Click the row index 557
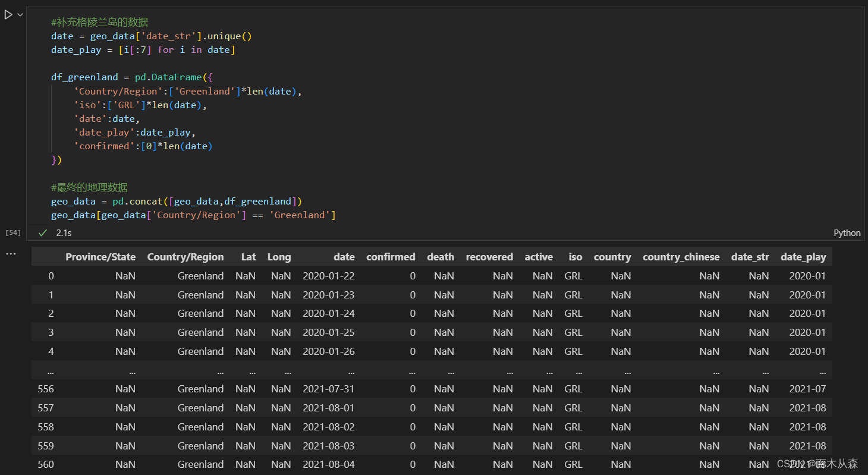The width and height of the screenshot is (868, 475). (x=46, y=408)
